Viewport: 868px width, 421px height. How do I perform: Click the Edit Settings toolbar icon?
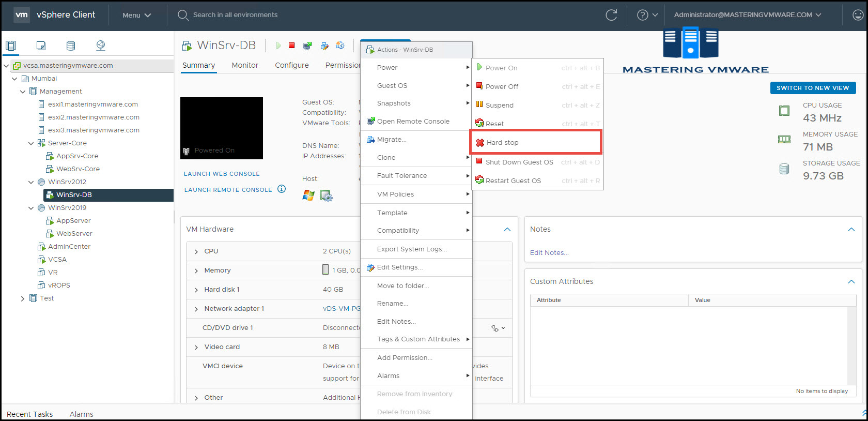pos(324,46)
